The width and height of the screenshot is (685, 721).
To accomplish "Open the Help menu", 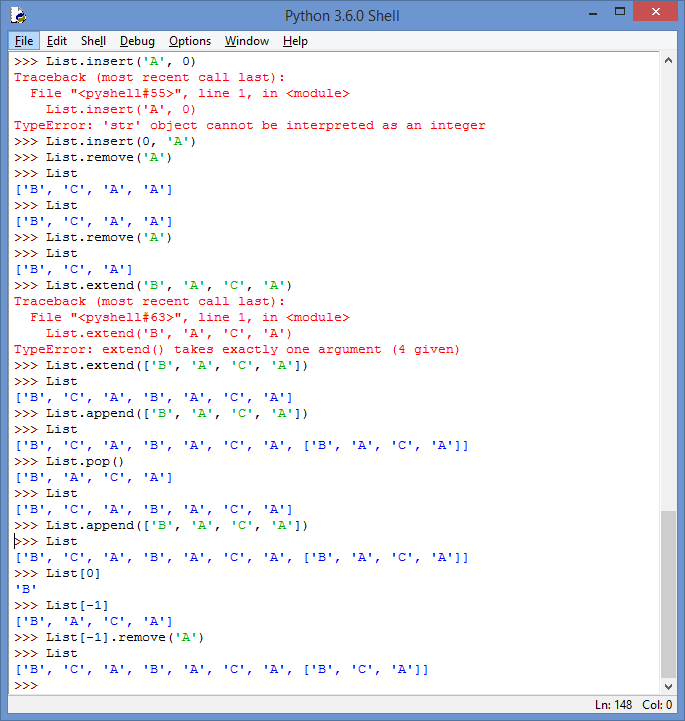I will 295,41.
